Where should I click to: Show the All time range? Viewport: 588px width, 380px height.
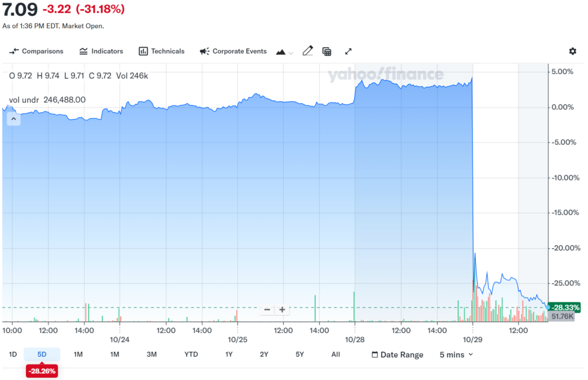(335, 354)
